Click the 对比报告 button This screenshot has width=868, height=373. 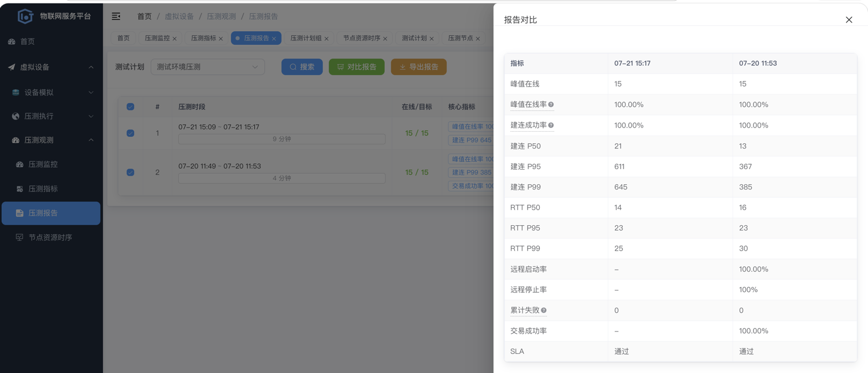coord(357,67)
